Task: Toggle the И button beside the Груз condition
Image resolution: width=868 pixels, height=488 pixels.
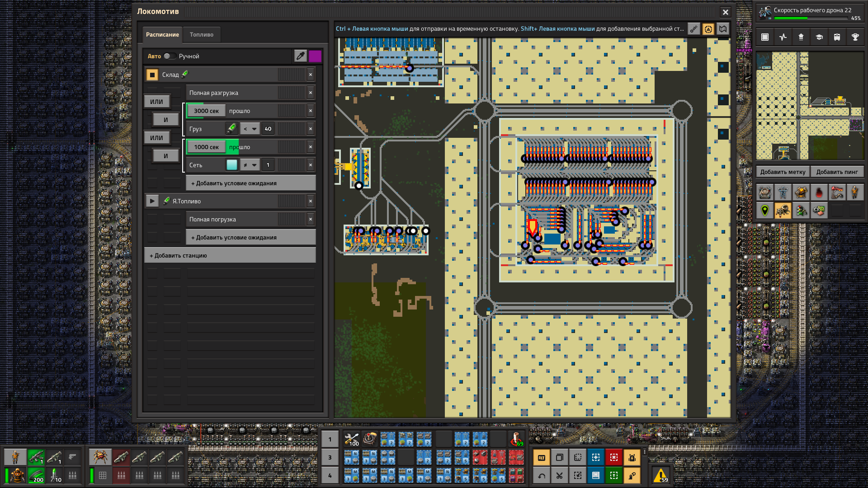Action: click(166, 120)
